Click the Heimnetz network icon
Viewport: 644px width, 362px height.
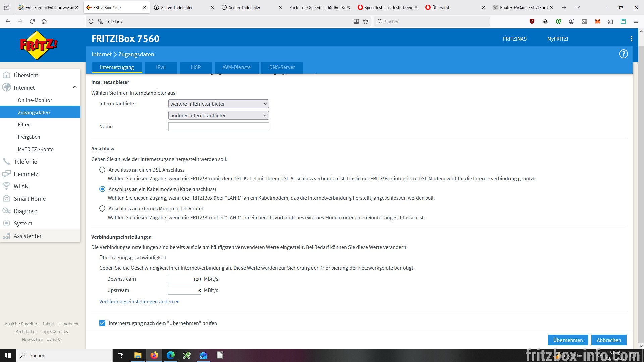[6, 174]
